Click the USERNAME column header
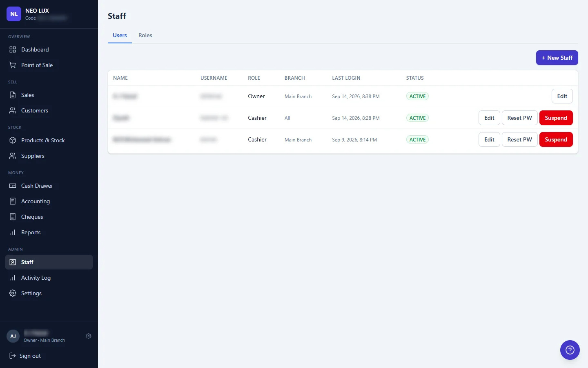The width and height of the screenshot is (588, 368). tap(214, 78)
